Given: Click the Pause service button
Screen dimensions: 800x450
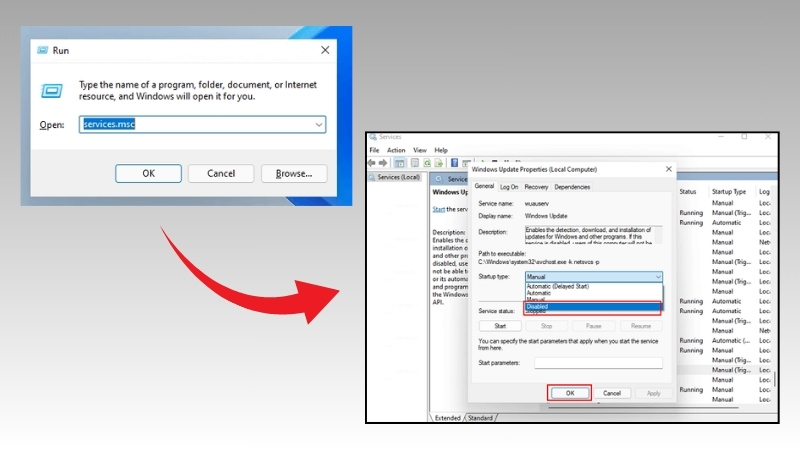Looking at the screenshot, I should click(x=593, y=326).
